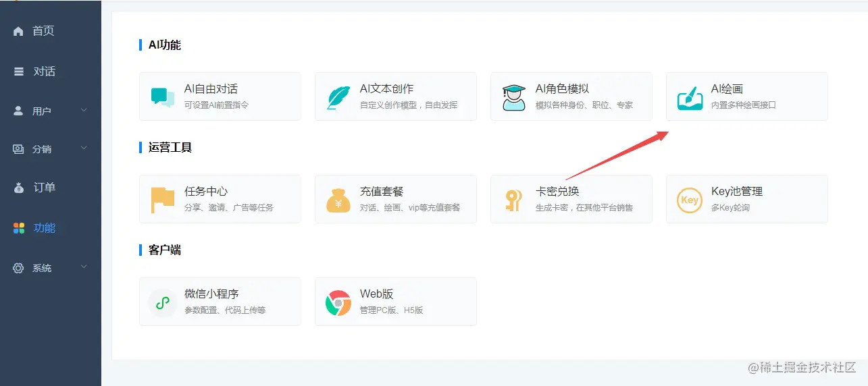The width and height of the screenshot is (868, 386).
Task: Click the feather icon for AI文本创作
Action: click(338, 97)
